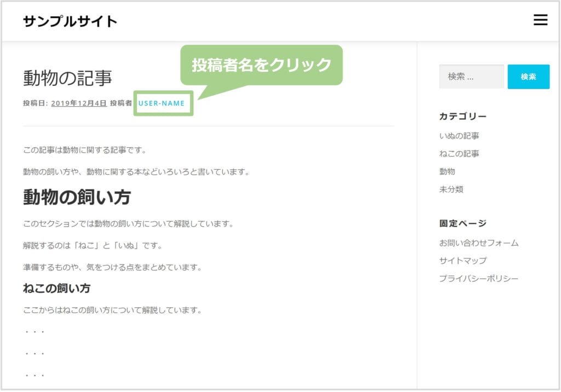Screen dimensions: 561x392
Task: Click the USER-NAME author link
Action: (162, 103)
